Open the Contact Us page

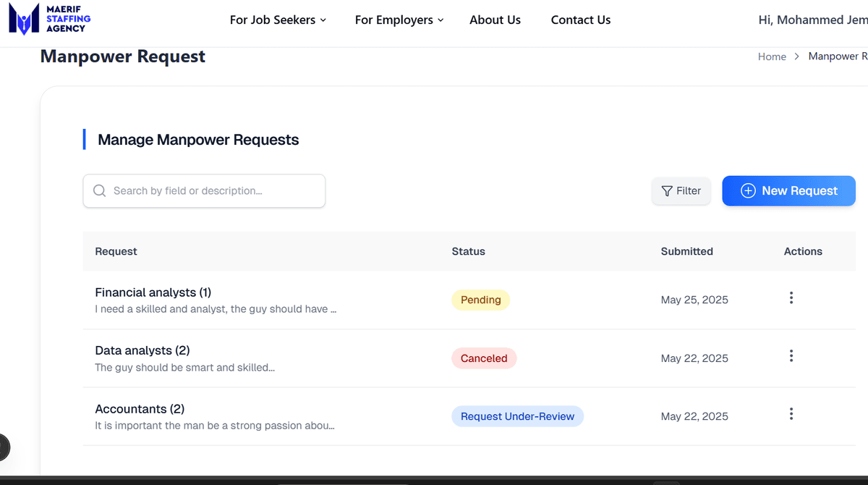580,20
